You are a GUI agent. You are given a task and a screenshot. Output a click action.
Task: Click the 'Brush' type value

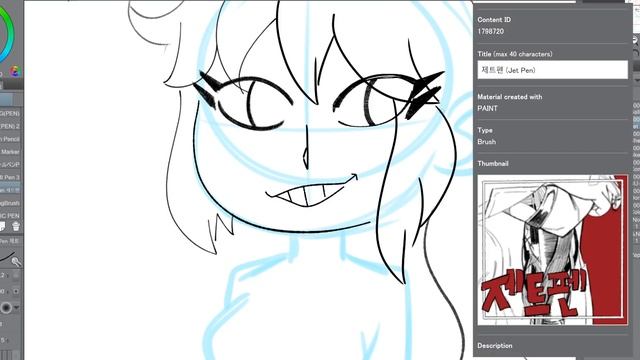point(487,142)
